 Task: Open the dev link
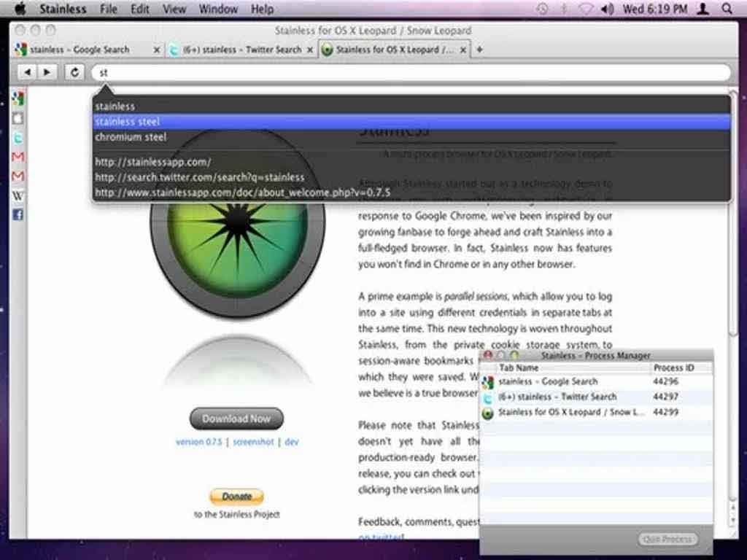pyautogui.click(x=292, y=442)
